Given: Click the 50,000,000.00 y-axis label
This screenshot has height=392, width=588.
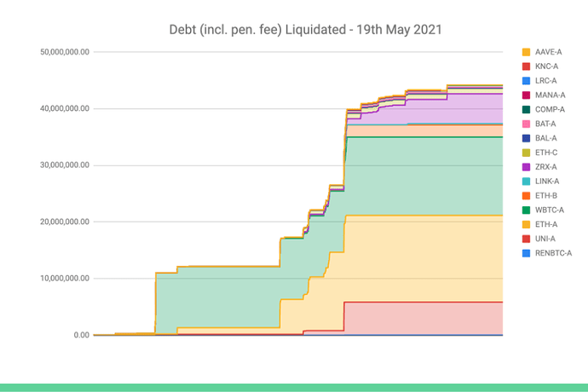Looking at the screenshot, I should click(x=66, y=52).
